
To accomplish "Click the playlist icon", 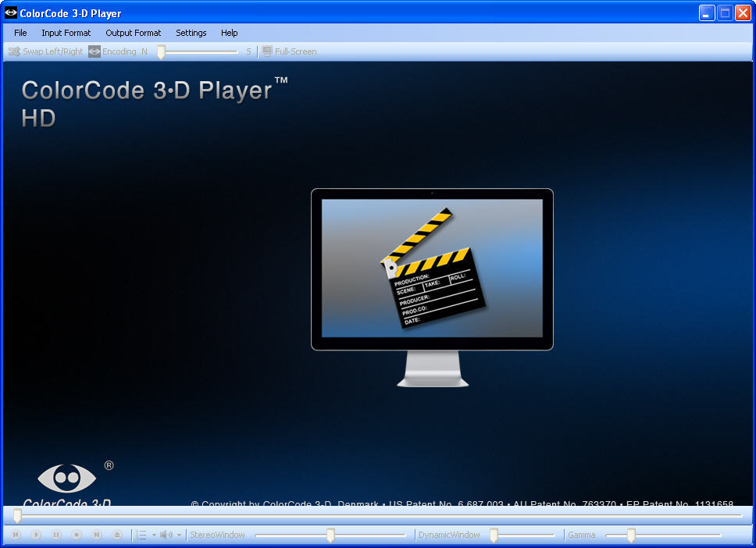I will coord(141,535).
